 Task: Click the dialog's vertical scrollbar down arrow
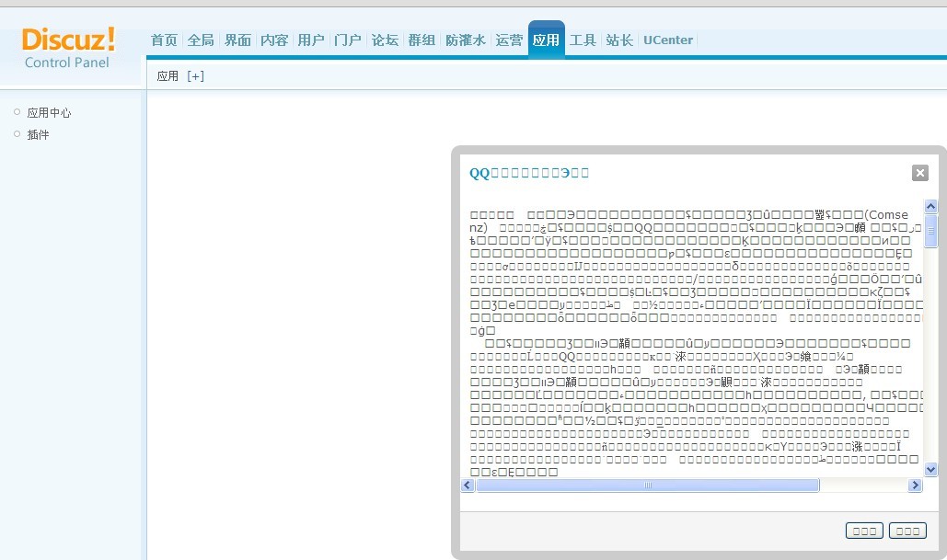click(930, 469)
